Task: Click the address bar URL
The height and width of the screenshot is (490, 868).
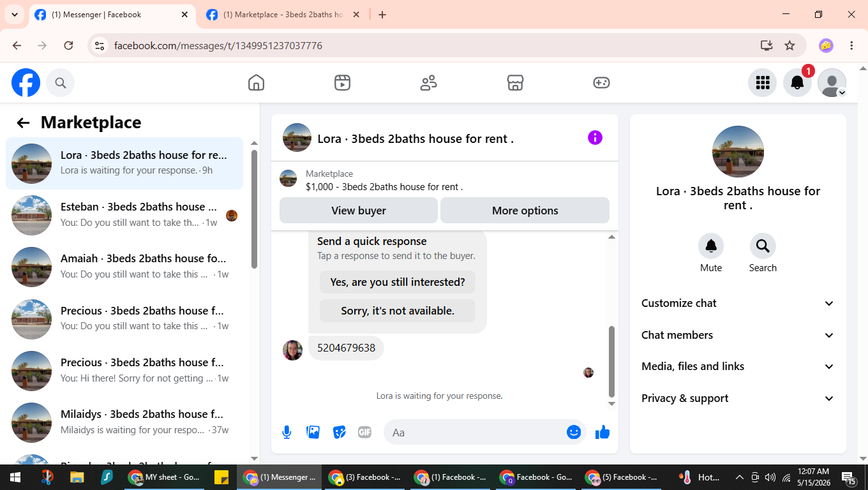Action: click(218, 46)
